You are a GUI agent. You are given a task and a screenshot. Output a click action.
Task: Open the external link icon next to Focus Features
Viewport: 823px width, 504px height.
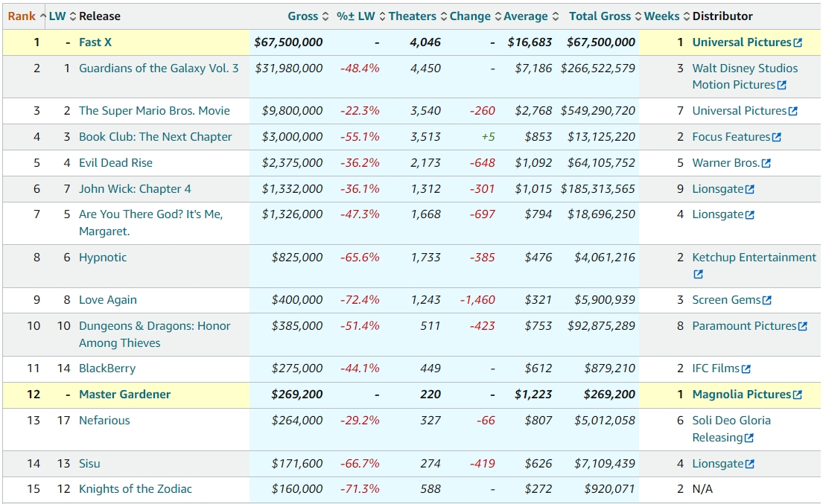777,138
